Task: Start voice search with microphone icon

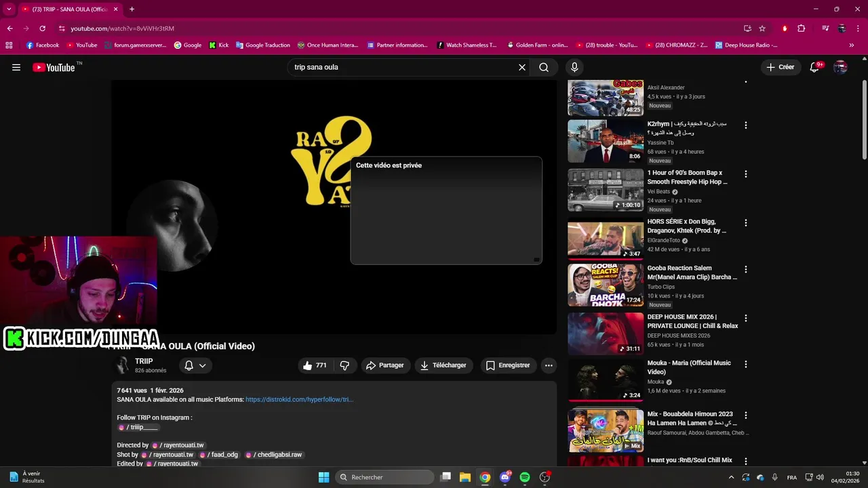Action: pyautogui.click(x=574, y=67)
